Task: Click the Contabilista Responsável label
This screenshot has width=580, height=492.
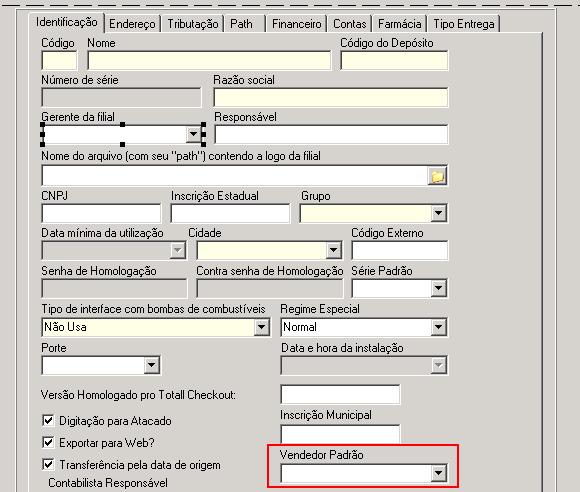Action: [108, 483]
